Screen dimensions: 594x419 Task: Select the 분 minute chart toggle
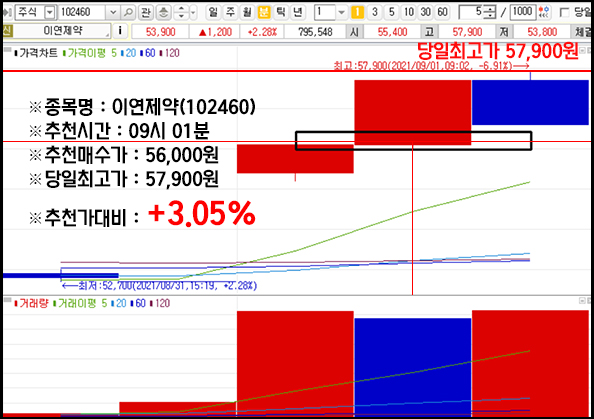[x=263, y=12]
